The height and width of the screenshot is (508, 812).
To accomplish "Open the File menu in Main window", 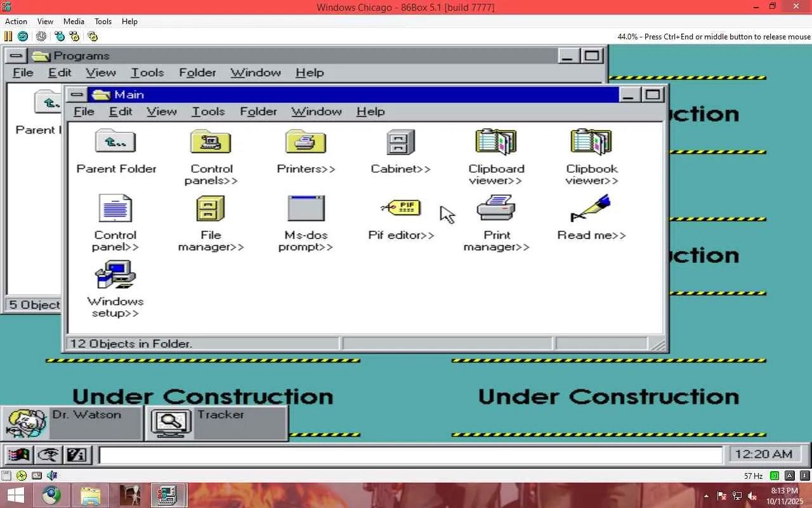I will coord(84,112).
